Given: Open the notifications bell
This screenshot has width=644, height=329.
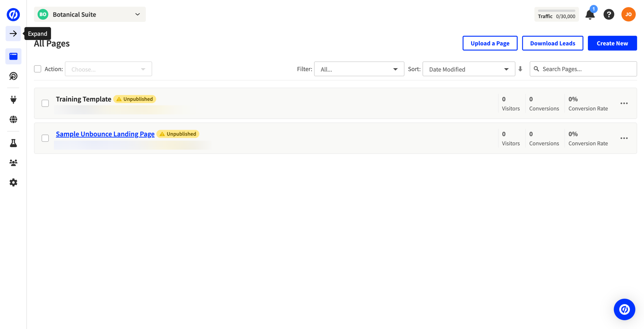Looking at the screenshot, I should click(590, 15).
